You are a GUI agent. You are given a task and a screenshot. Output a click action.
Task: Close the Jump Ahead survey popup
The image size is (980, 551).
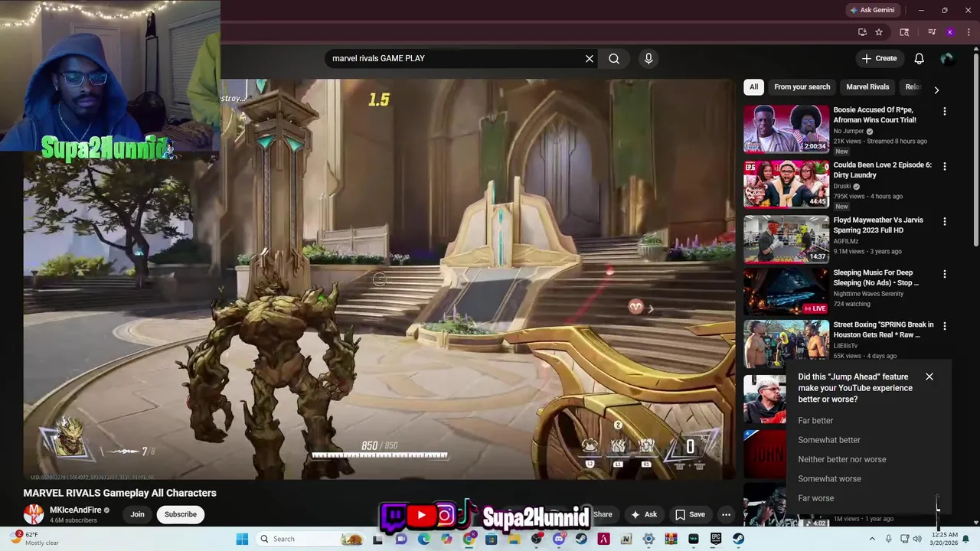(x=929, y=377)
